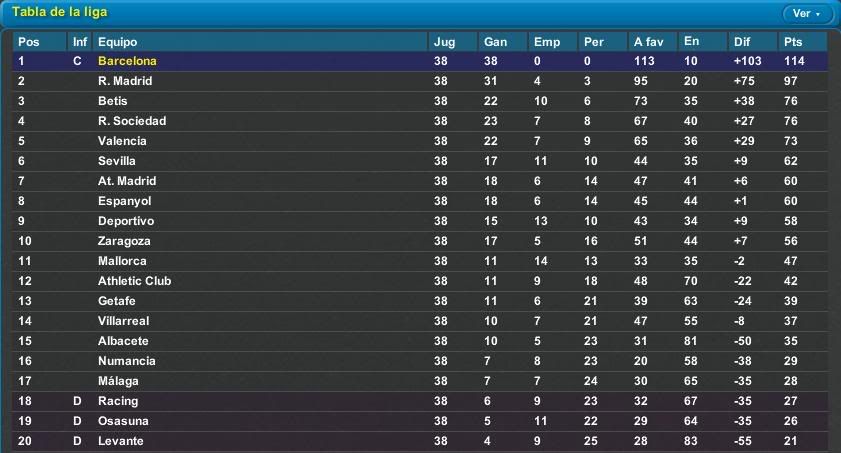The height and width of the screenshot is (453, 841).
Task: Select the Betis team name
Action: tap(113, 101)
